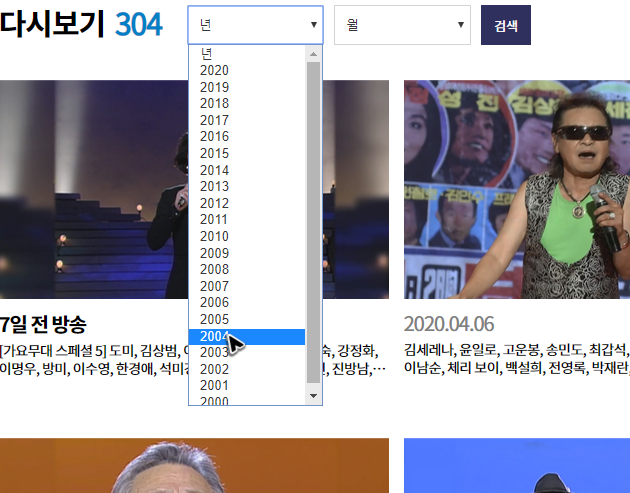
Task: Open the 7일 전 방송 episode thumbnail
Action: 194,189
